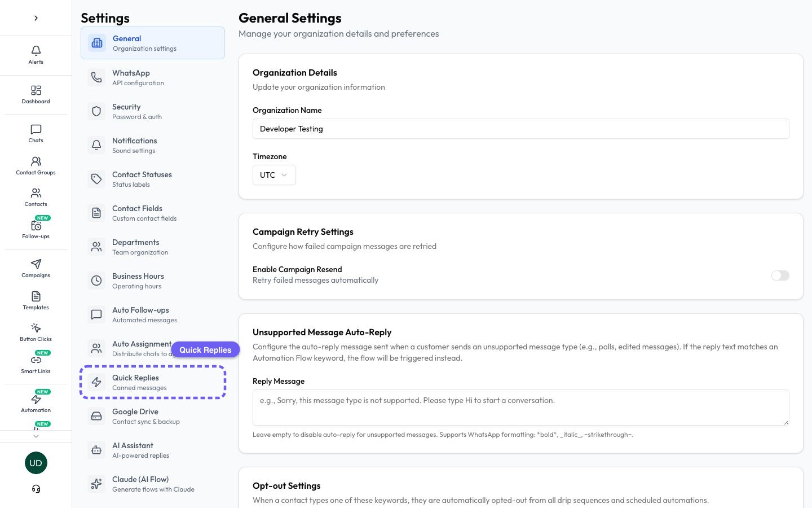812x508 pixels.
Task: Click the Security shield icon
Action: 96,111
